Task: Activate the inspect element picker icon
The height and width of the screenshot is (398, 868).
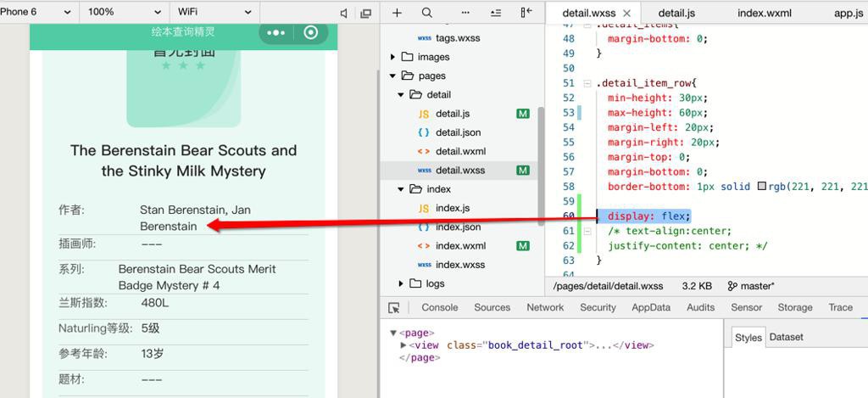Action: (394, 308)
